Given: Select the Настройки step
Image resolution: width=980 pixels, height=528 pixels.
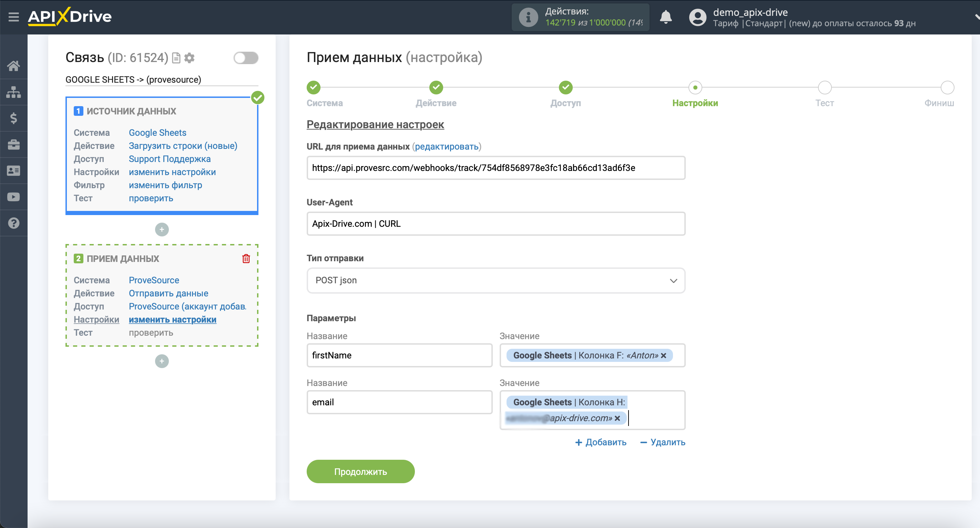Looking at the screenshot, I should click(x=695, y=88).
